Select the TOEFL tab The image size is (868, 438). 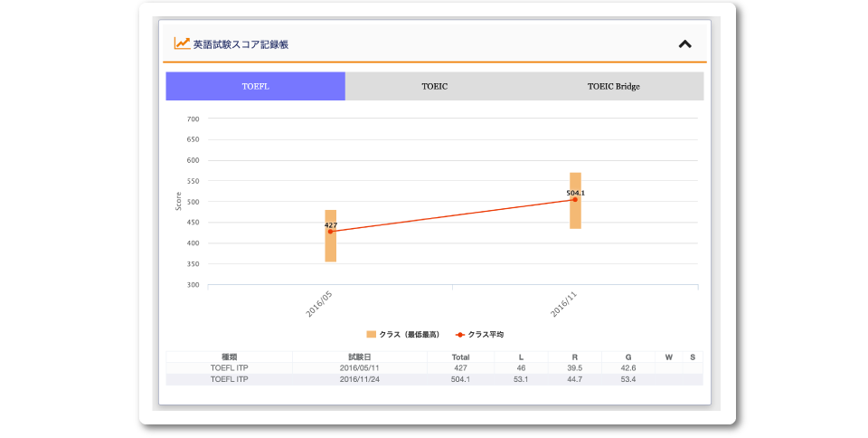pyautogui.click(x=255, y=86)
